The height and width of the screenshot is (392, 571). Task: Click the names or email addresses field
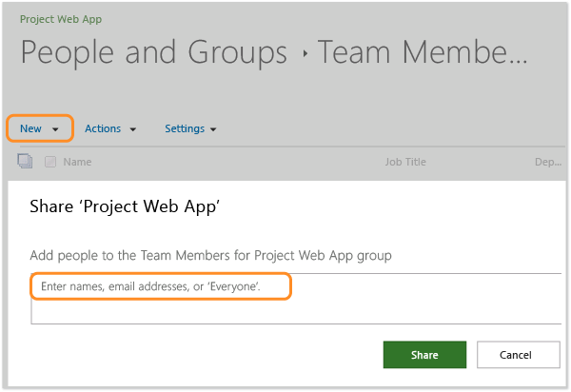tap(160, 286)
